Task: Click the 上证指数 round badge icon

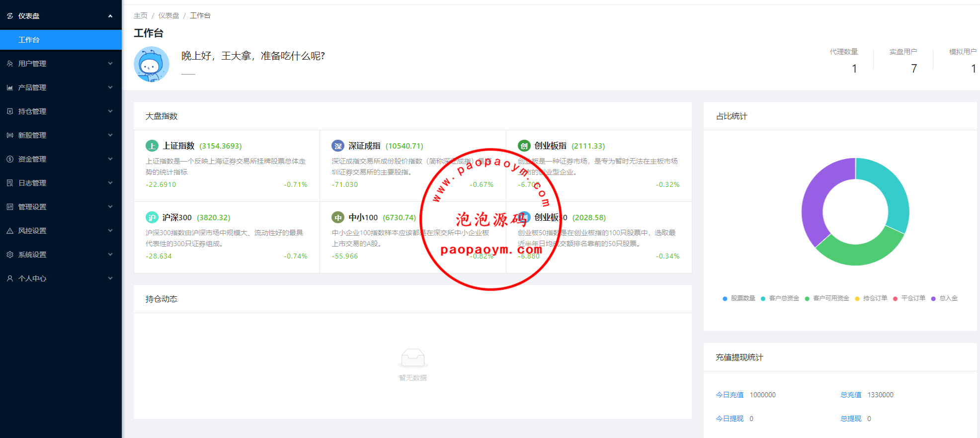Action: pyautogui.click(x=152, y=146)
